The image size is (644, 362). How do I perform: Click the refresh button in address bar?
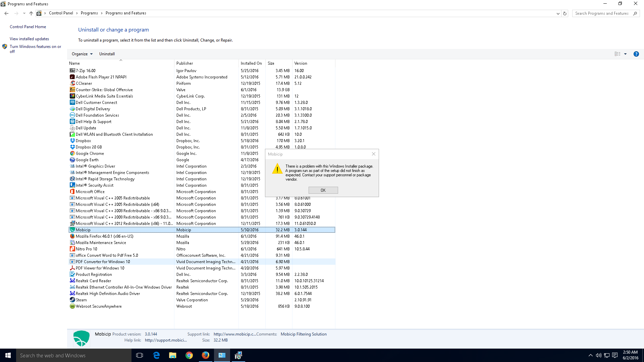point(565,13)
